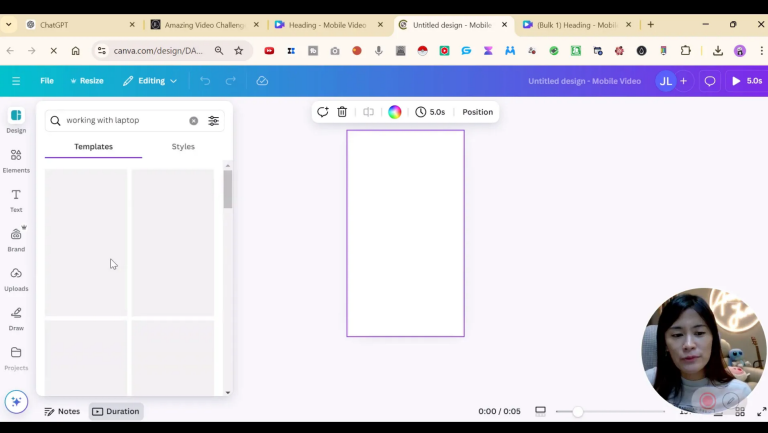Select the Text tool in sidebar
The height and width of the screenshot is (433, 768).
[x=16, y=199]
